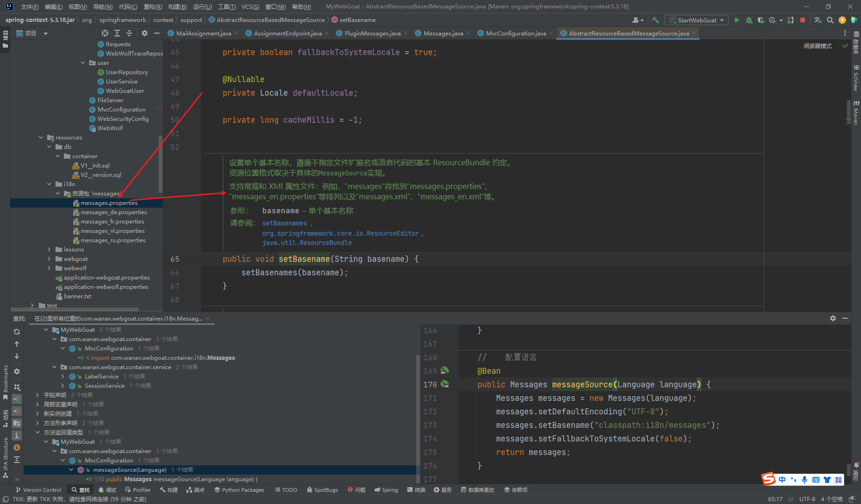The width and height of the screenshot is (861, 504).
Task: Open the 重构(R) menu
Action: pos(153,7)
